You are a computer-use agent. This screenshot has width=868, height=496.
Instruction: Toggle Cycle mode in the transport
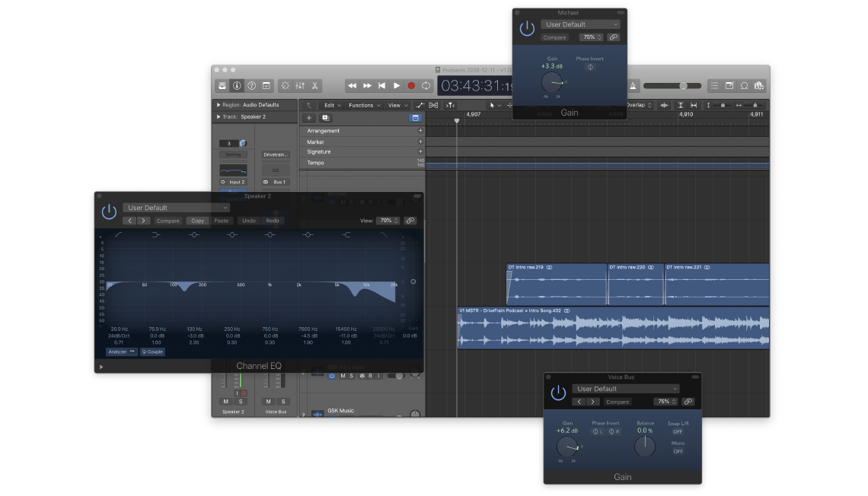(x=426, y=86)
